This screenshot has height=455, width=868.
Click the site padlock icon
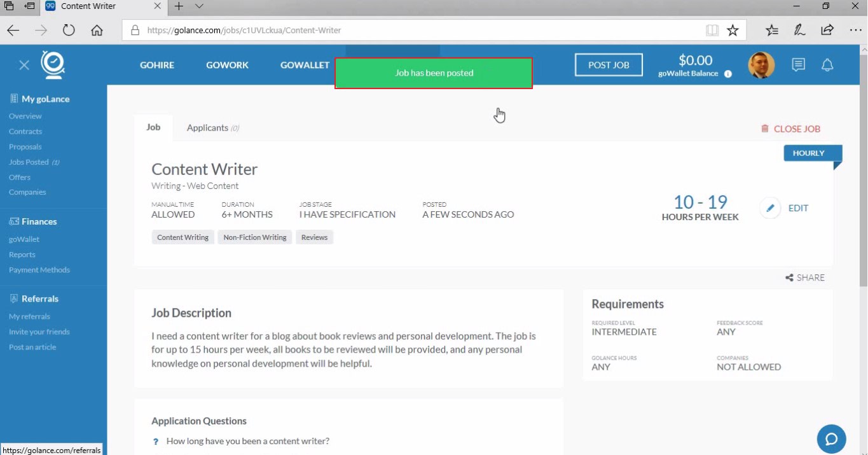(x=134, y=30)
